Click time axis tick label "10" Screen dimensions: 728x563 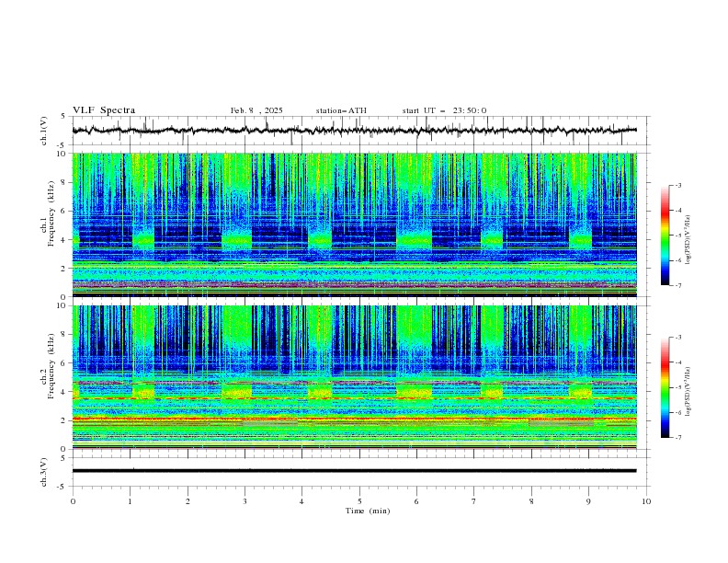[x=646, y=501]
